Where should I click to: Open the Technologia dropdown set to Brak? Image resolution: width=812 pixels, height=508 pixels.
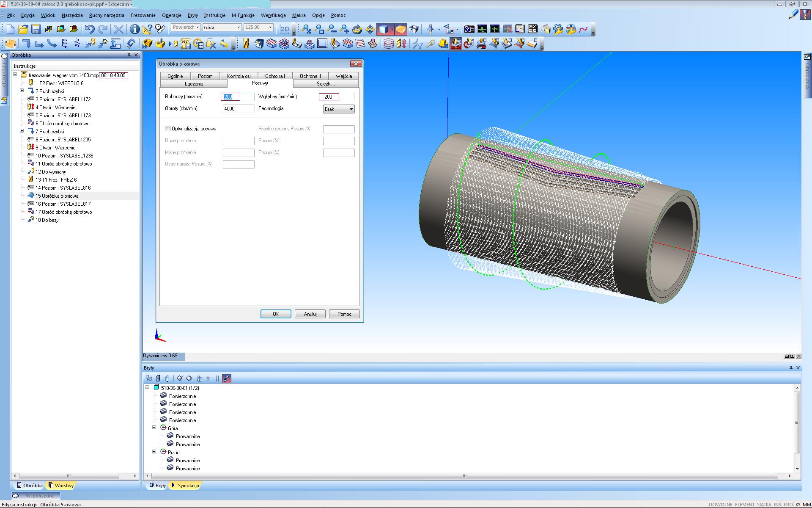click(x=339, y=109)
